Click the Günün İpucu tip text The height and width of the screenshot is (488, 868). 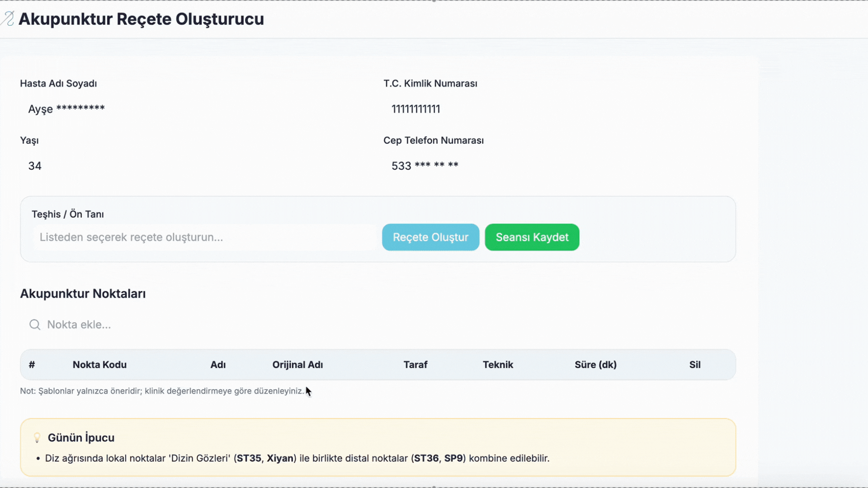click(297, 458)
